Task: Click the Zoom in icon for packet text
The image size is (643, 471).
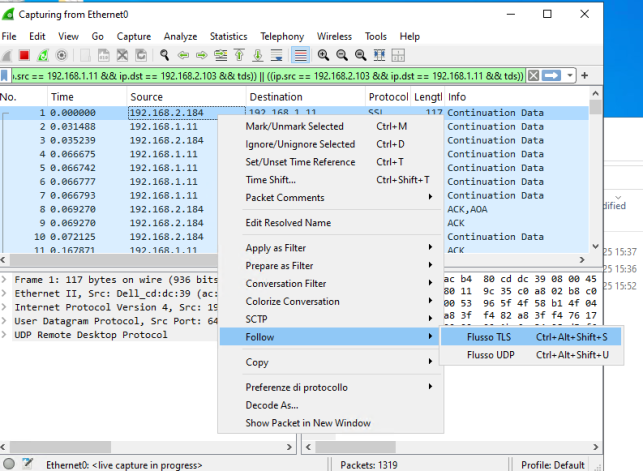Action: 323,55
